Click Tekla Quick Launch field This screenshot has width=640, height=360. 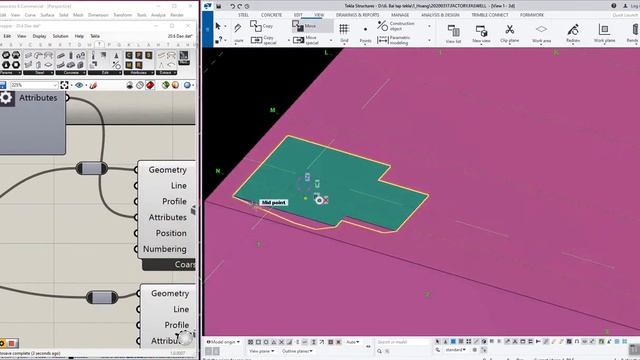pos(626,15)
